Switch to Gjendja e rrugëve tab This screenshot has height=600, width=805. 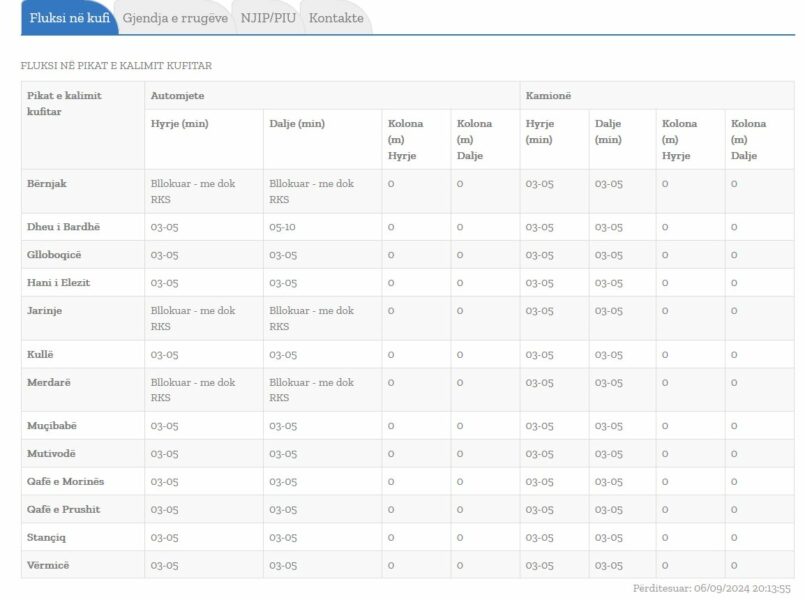coord(175,18)
